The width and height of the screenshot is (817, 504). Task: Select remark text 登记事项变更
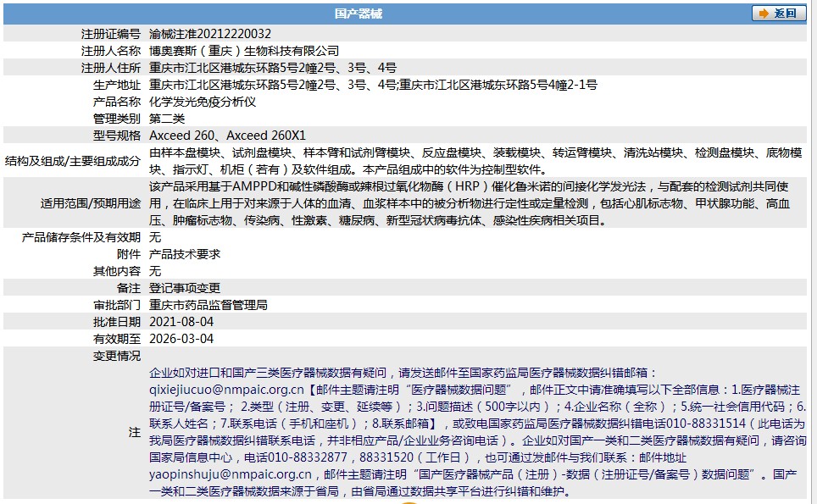click(x=185, y=288)
